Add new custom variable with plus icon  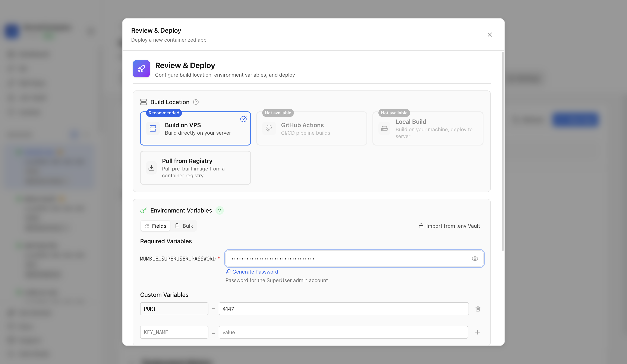(x=477, y=332)
